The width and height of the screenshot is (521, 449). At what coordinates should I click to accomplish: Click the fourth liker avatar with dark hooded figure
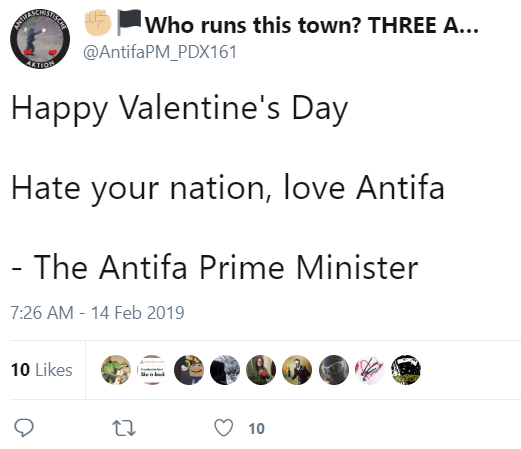(225, 370)
